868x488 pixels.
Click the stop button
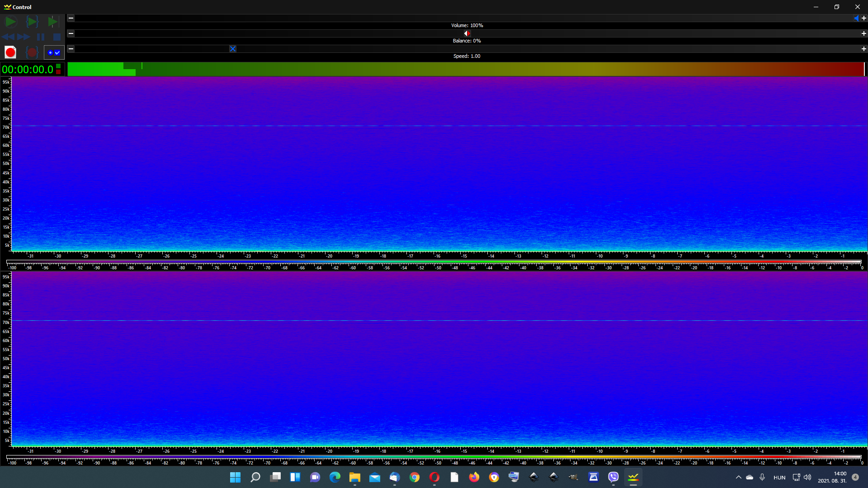point(57,37)
